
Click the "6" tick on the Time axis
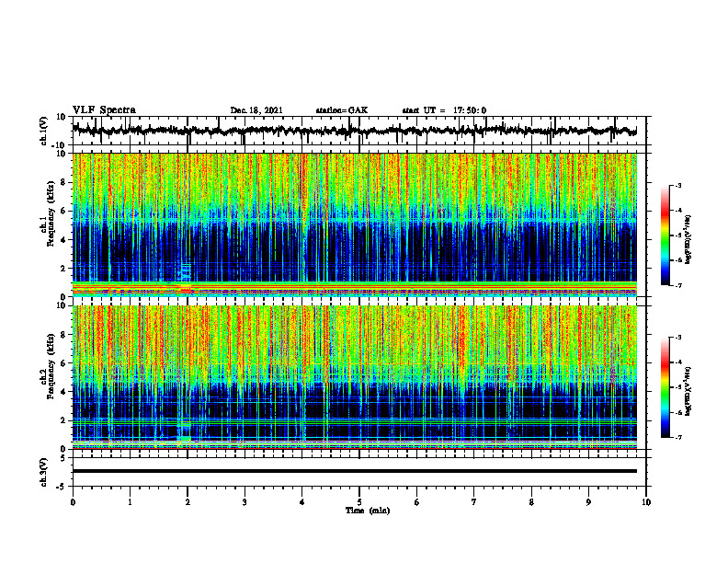click(417, 502)
